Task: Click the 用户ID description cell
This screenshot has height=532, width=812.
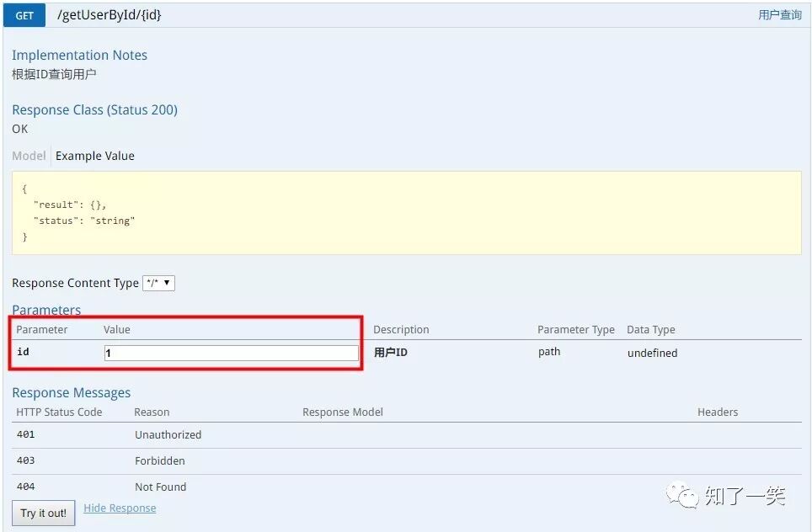Action: (391, 353)
